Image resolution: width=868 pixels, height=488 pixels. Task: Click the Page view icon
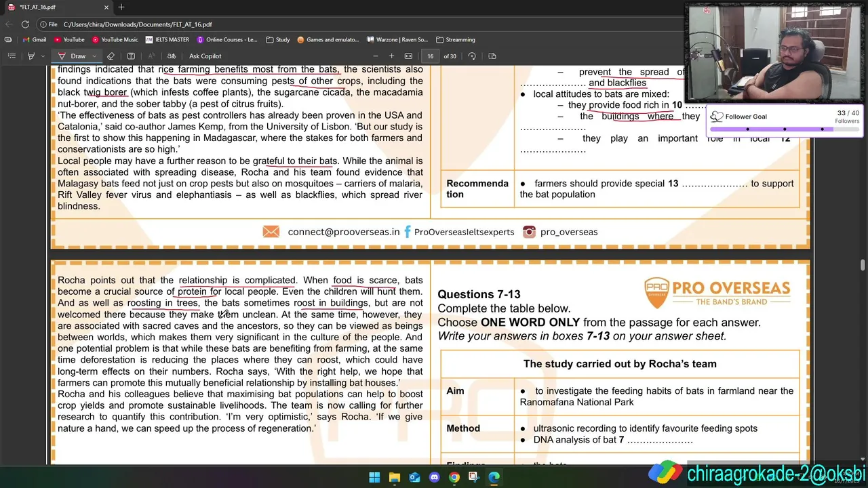(x=492, y=56)
